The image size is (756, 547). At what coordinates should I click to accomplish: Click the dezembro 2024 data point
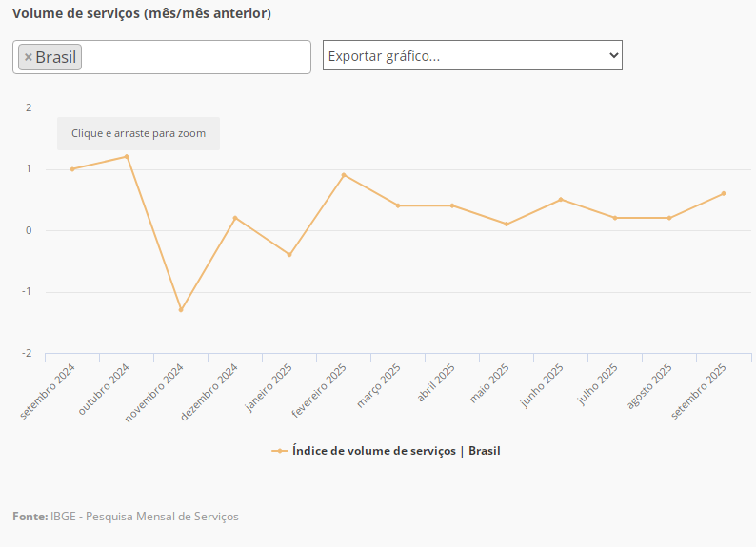point(235,218)
